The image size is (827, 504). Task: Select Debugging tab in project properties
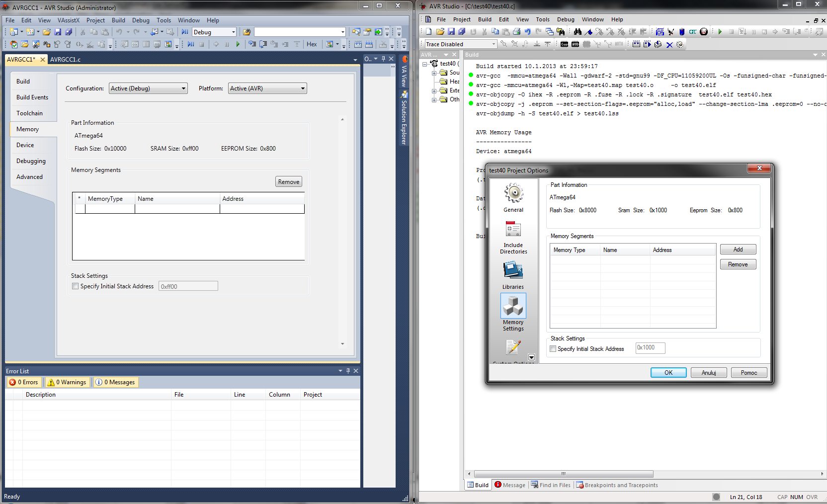[31, 161]
